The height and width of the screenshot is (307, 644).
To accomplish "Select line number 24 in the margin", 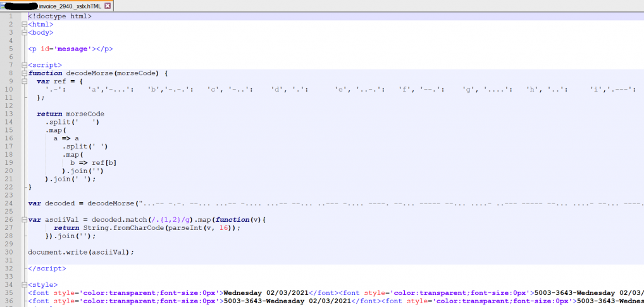I will click(10, 203).
